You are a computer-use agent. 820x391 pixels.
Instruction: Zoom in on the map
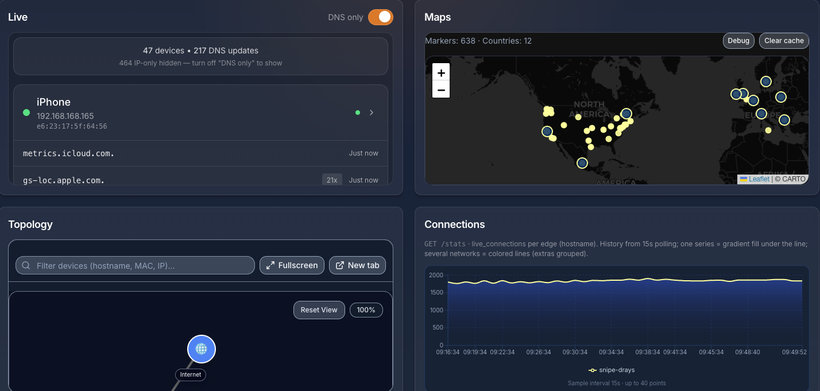click(x=441, y=73)
